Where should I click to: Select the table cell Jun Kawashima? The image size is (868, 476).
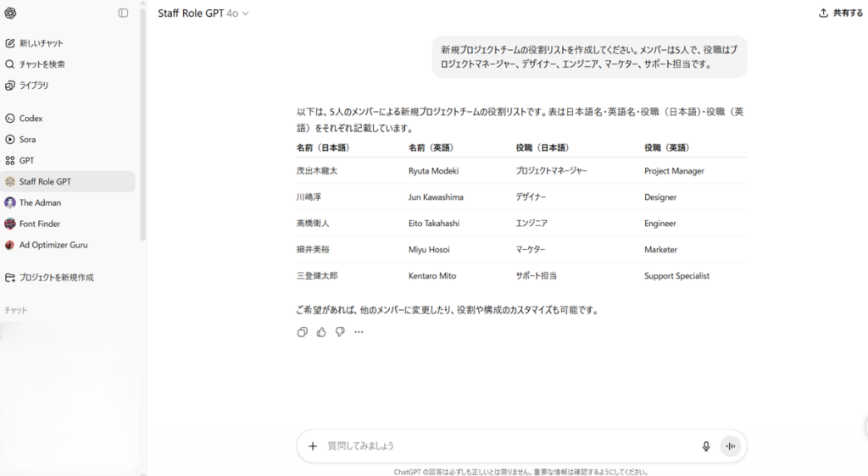436,196
